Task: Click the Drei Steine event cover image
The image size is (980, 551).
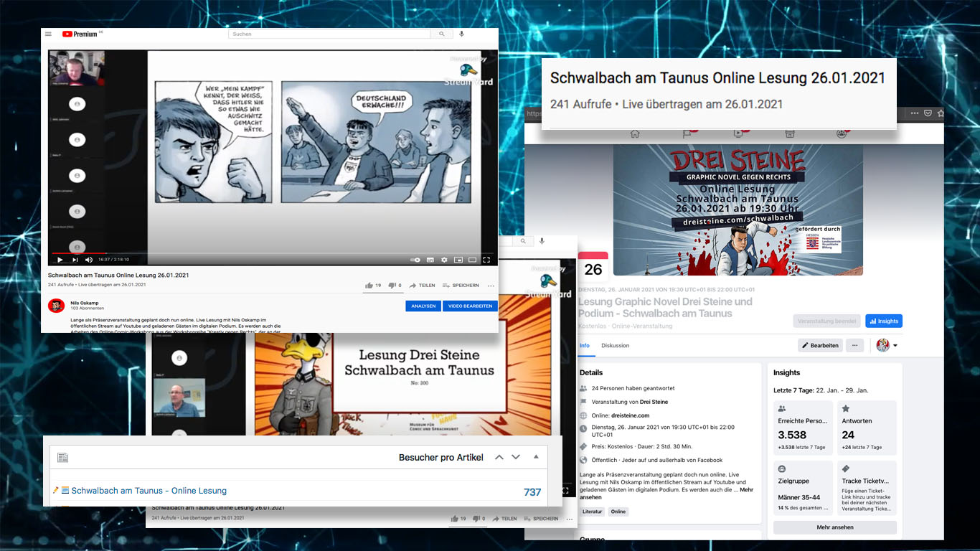Action: 738,209
